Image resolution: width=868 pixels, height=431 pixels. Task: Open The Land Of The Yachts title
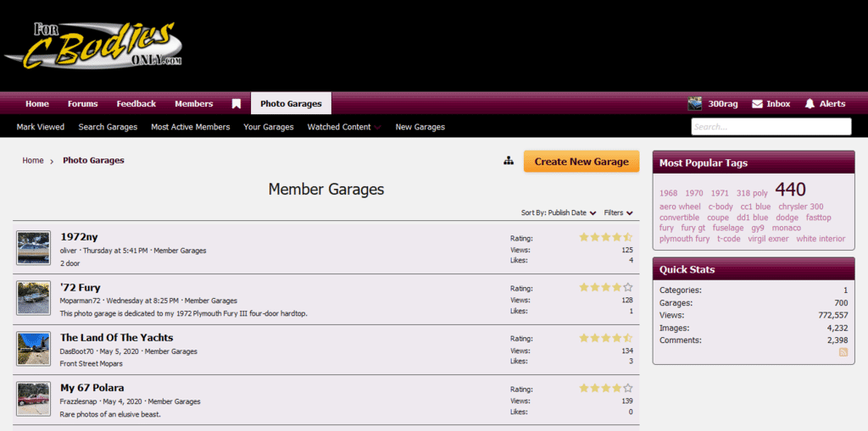117,338
